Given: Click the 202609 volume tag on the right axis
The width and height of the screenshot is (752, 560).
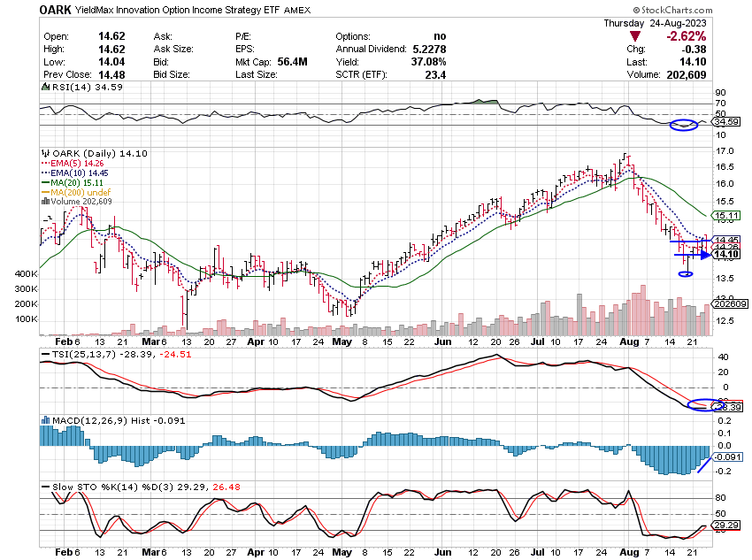Looking at the screenshot, I should (730, 304).
